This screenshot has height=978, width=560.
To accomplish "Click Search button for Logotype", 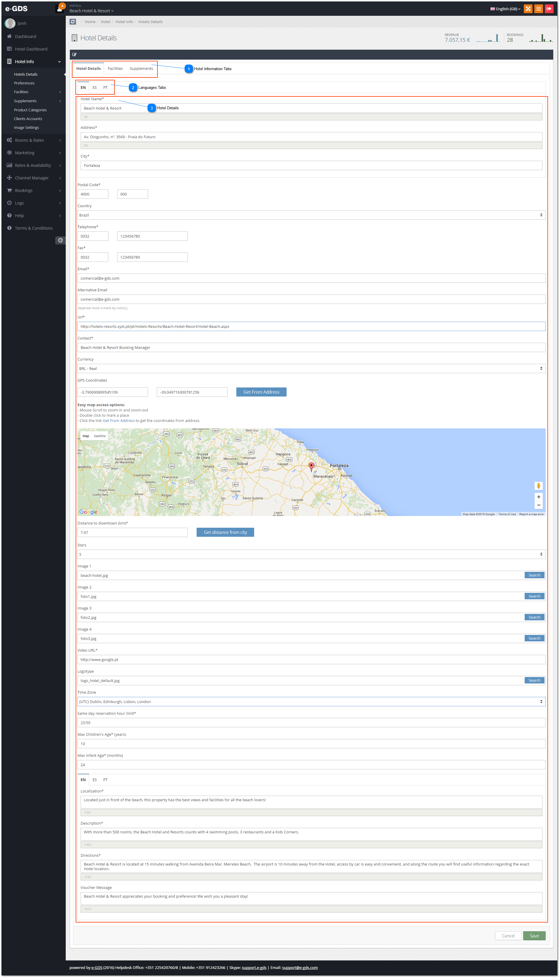I will (x=534, y=681).
